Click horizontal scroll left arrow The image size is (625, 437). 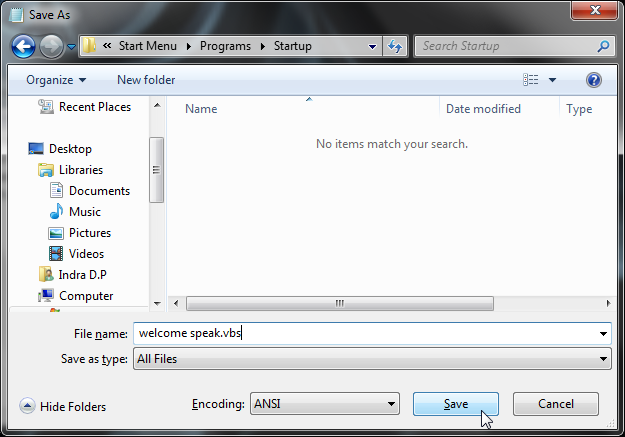pyautogui.click(x=176, y=303)
